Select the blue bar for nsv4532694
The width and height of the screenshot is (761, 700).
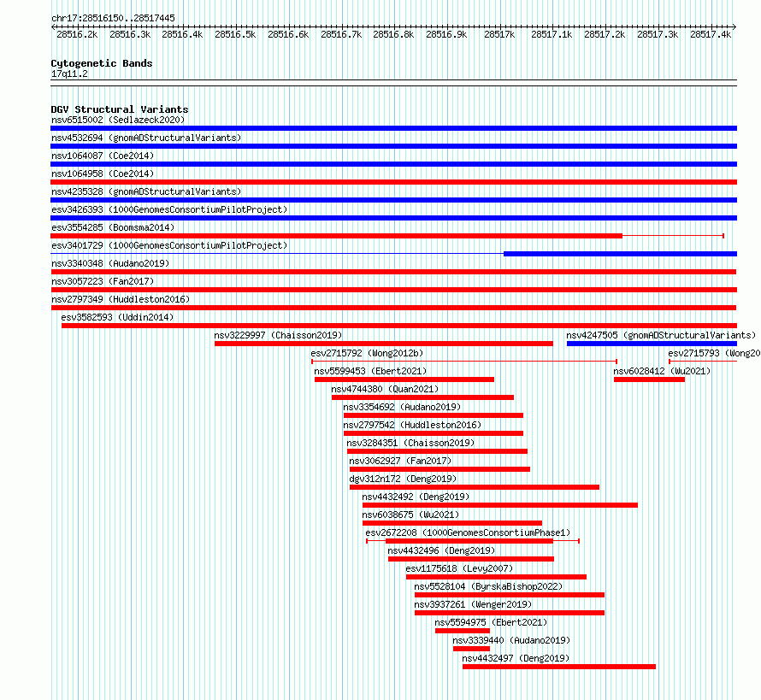click(x=393, y=146)
